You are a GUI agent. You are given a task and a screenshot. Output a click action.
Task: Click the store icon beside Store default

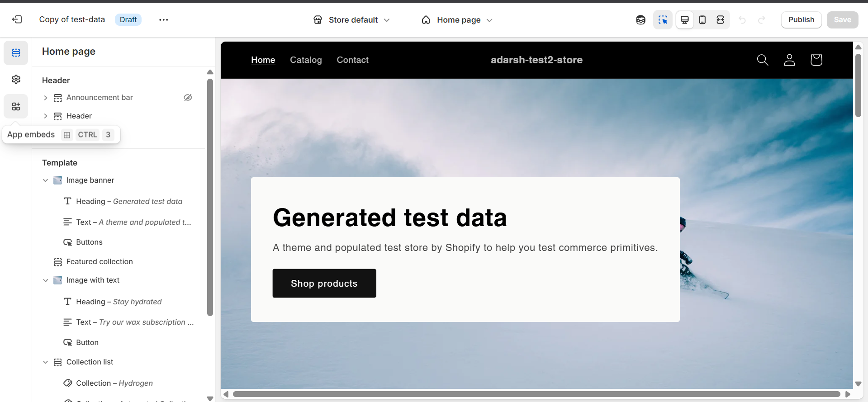(318, 20)
